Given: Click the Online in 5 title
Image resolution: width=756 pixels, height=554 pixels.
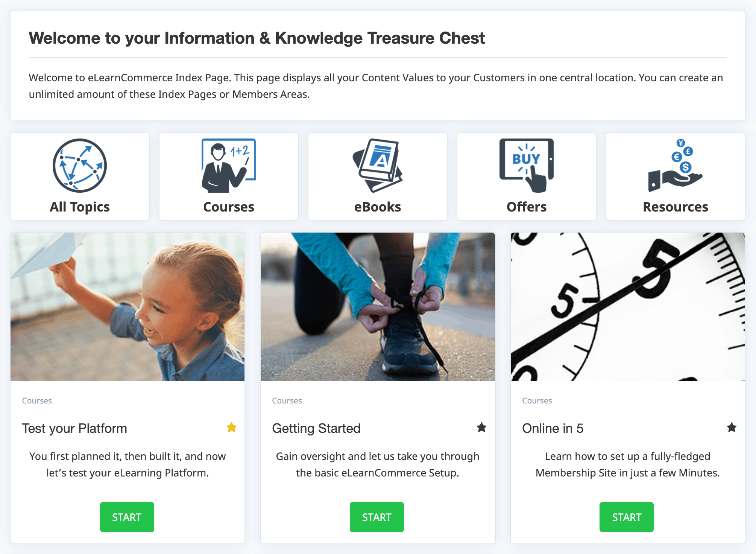Looking at the screenshot, I should click(x=553, y=428).
